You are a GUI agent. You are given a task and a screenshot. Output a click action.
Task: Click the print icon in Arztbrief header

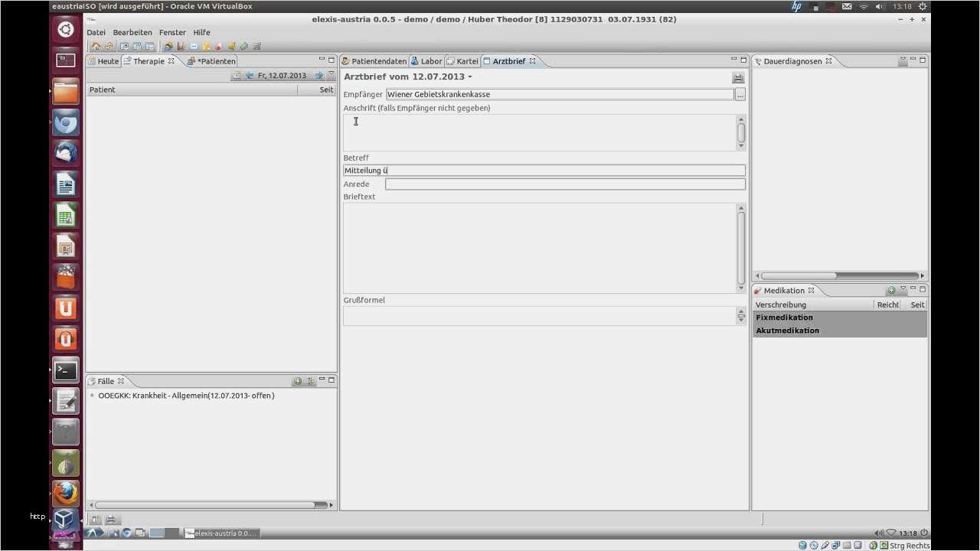point(738,78)
